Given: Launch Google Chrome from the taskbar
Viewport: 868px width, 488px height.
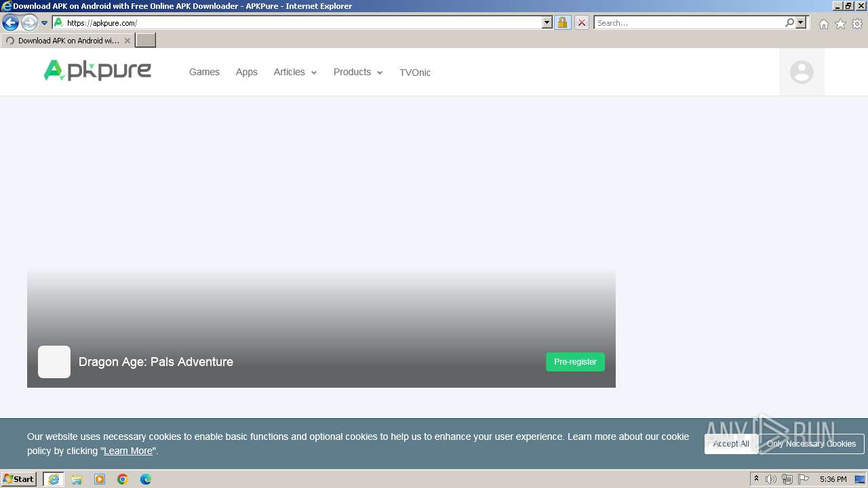Looking at the screenshot, I should tap(123, 479).
